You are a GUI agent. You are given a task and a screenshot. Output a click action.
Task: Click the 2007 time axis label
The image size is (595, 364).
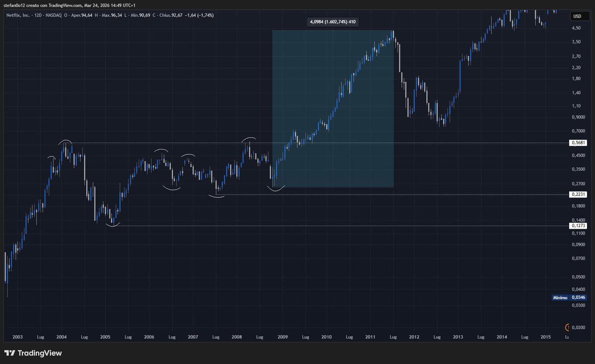tap(193, 337)
